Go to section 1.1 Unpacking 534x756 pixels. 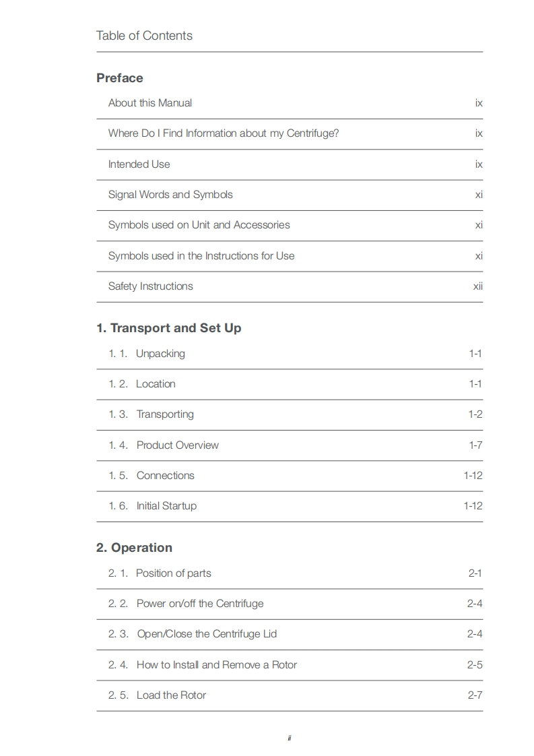tap(160, 354)
